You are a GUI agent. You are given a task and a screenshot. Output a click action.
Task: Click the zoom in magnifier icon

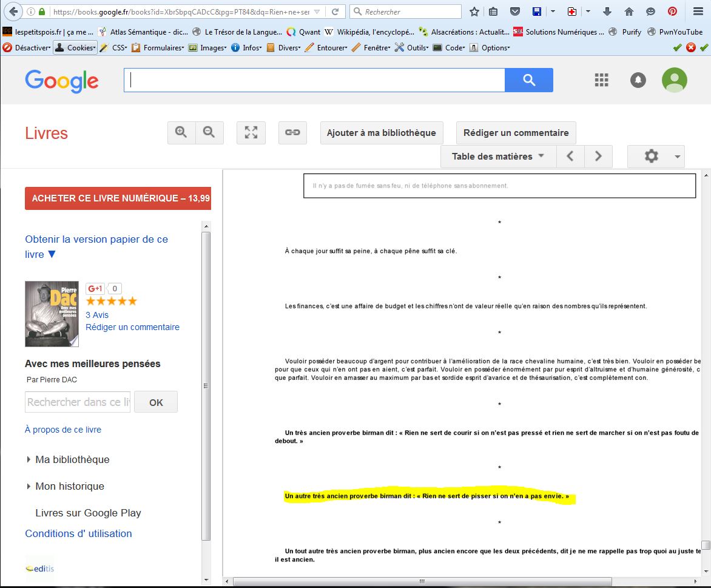coord(181,133)
